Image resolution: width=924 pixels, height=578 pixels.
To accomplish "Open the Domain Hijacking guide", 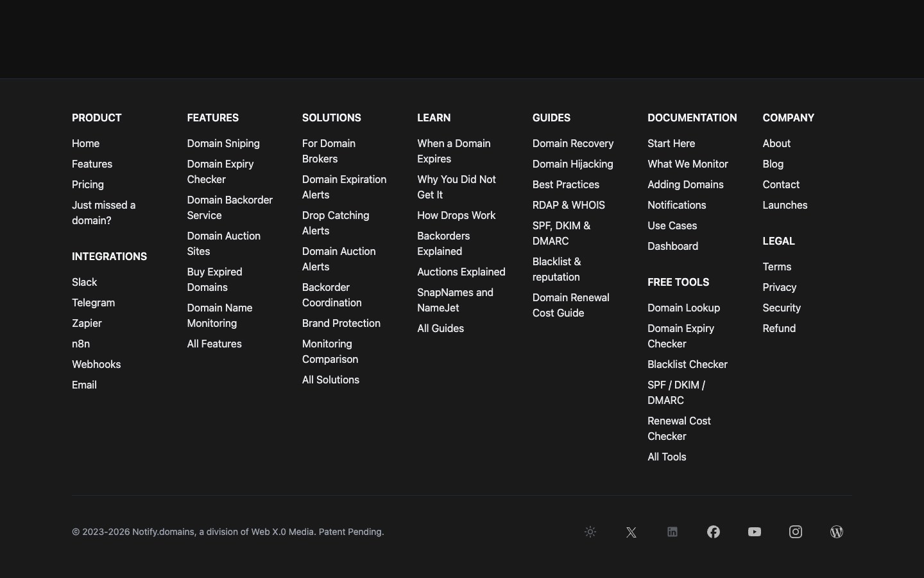I will (572, 164).
